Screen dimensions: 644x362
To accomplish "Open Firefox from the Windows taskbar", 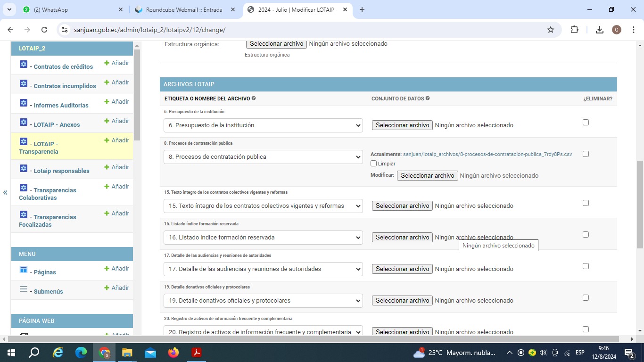I will 173,353.
